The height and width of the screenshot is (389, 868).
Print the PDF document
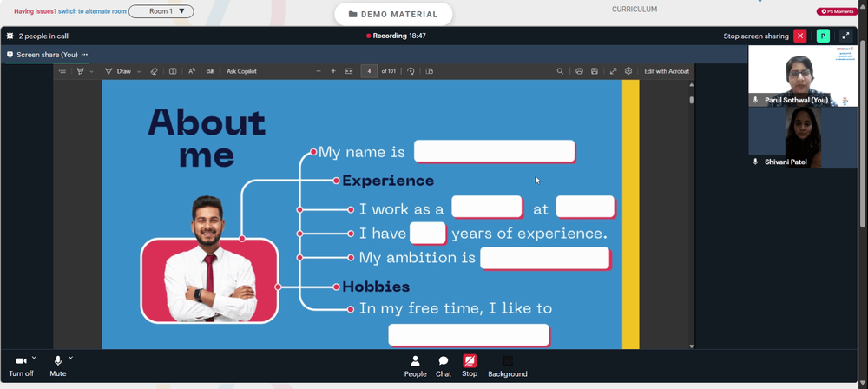click(x=579, y=71)
